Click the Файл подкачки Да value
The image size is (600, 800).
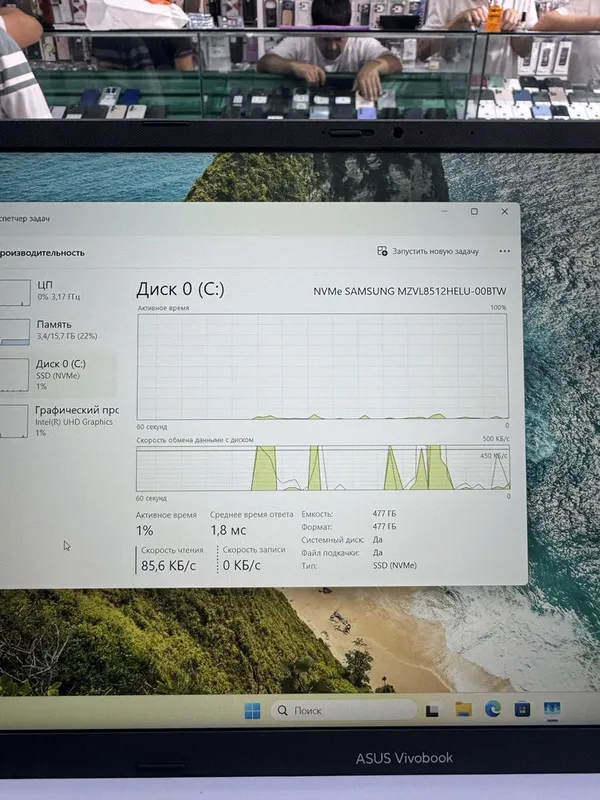(378, 552)
